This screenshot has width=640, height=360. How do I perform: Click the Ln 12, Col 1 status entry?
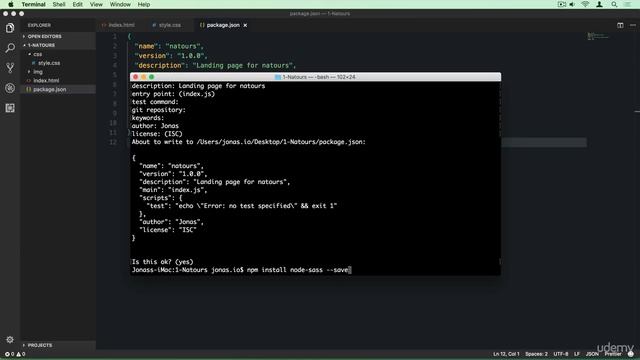click(x=506, y=354)
